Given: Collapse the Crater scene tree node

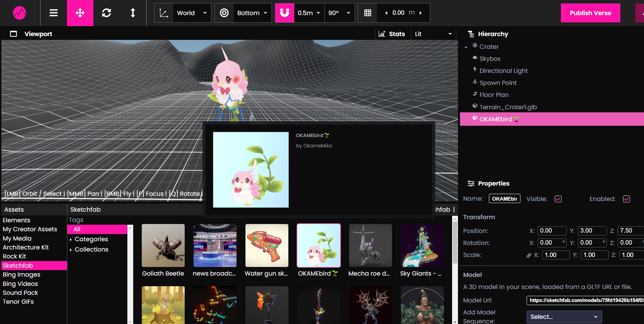Looking at the screenshot, I should point(466,47).
